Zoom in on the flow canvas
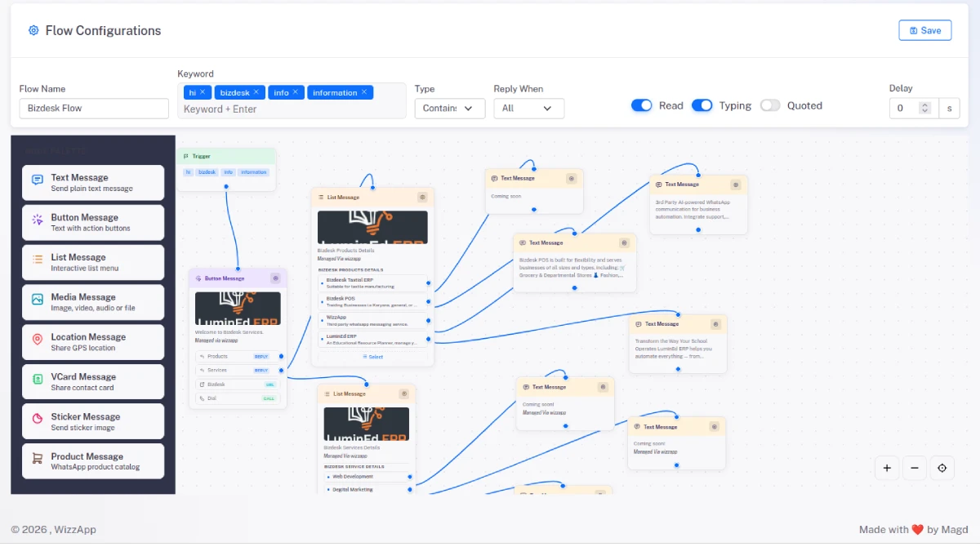Image resolution: width=980 pixels, height=547 pixels. click(887, 468)
